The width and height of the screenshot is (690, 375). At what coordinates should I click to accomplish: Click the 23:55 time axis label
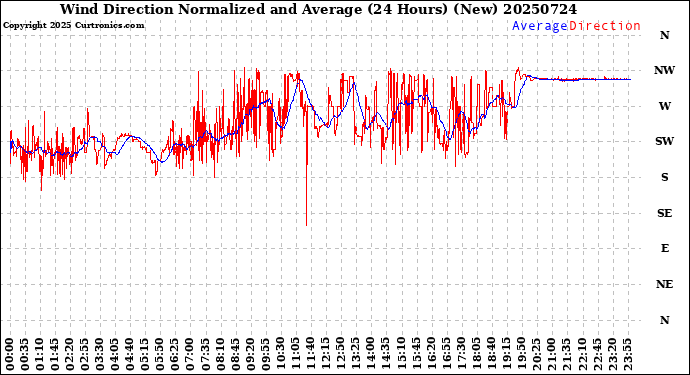(627, 354)
